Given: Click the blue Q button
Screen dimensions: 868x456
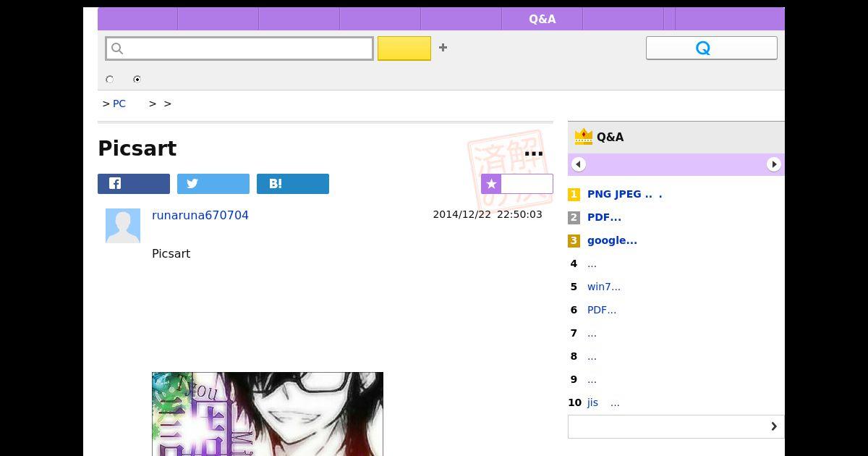Looking at the screenshot, I should (x=712, y=48).
